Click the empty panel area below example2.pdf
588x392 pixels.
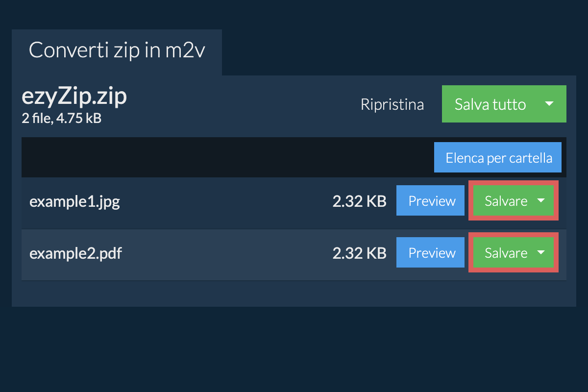tap(294, 294)
